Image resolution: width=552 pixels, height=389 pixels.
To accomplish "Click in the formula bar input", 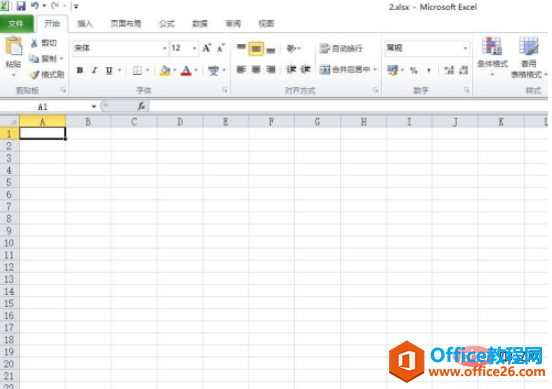I will (x=349, y=106).
